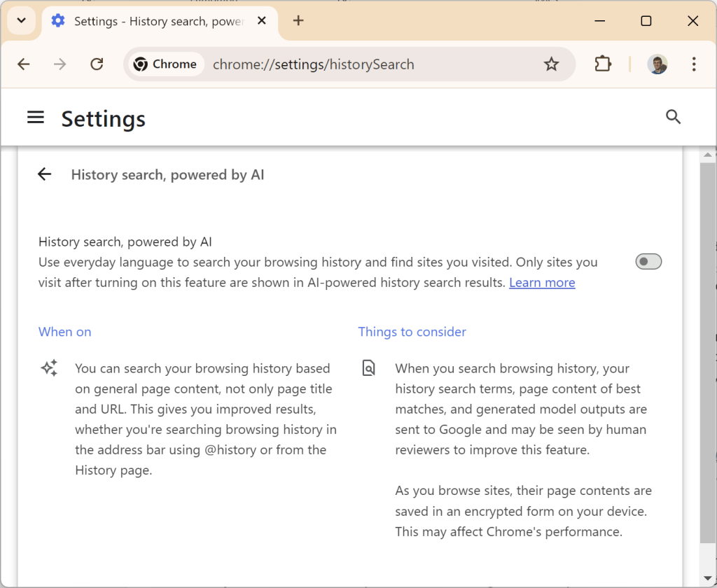Click the sparkle icon under When on
This screenshot has height=588, width=717.
(x=50, y=367)
